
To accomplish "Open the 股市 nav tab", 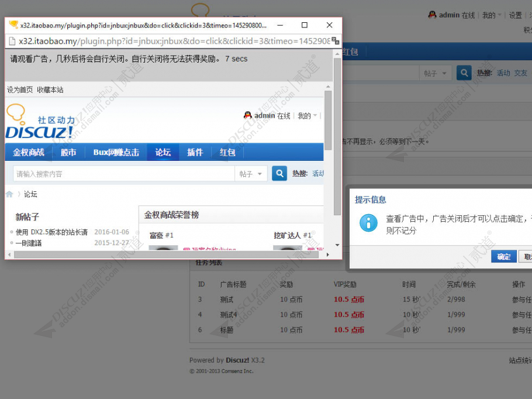I will pyautogui.click(x=68, y=152).
